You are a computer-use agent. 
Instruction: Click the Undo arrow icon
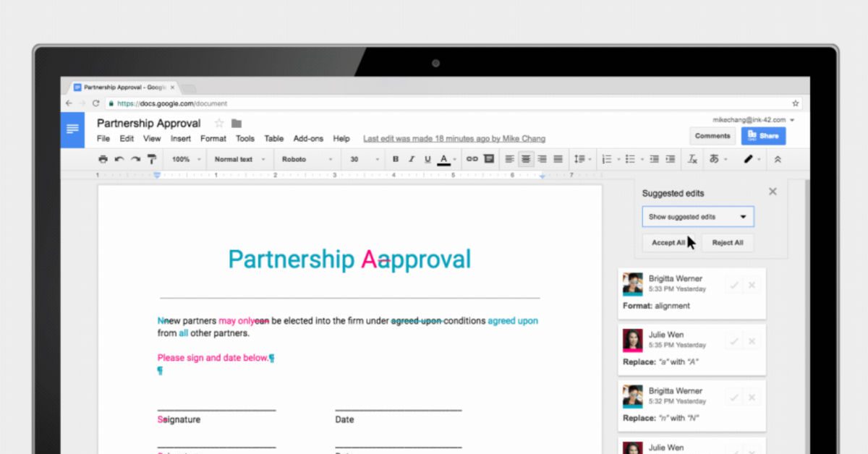point(119,159)
